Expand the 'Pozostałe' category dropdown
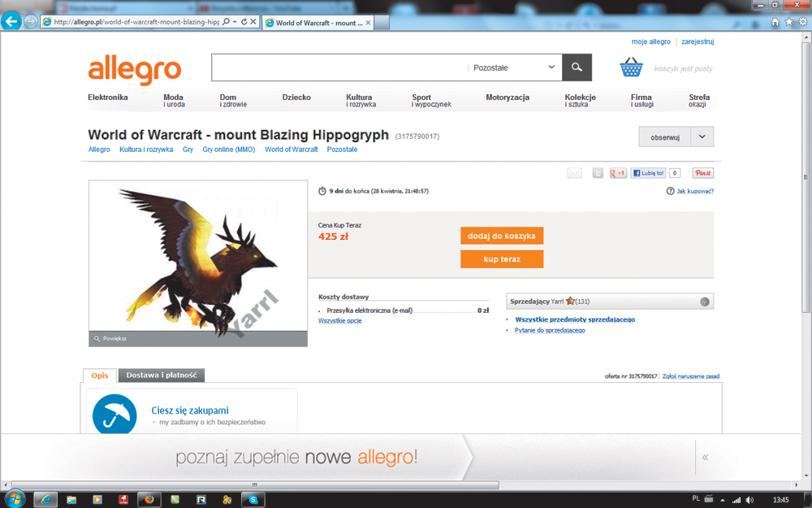This screenshot has height=508, width=812. [551, 67]
